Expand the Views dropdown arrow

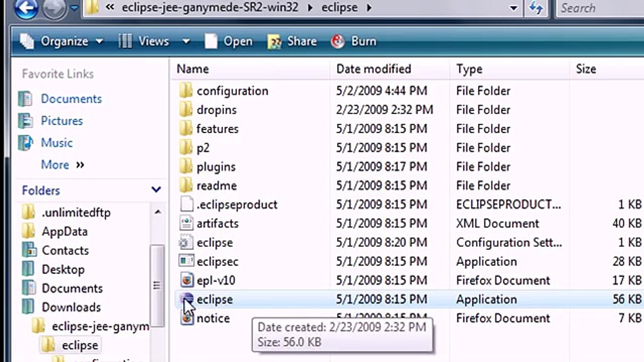(x=186, y=41)
